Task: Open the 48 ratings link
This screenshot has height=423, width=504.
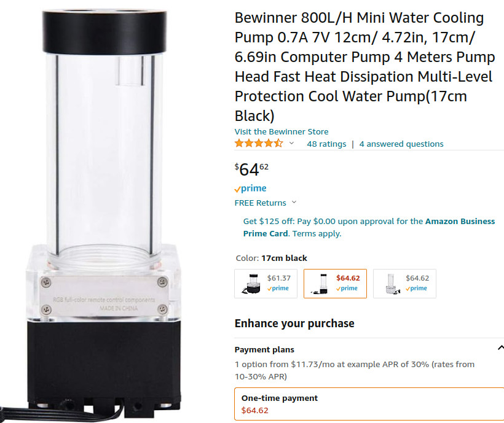Action: pyautogui.click(x=326, y=144)
